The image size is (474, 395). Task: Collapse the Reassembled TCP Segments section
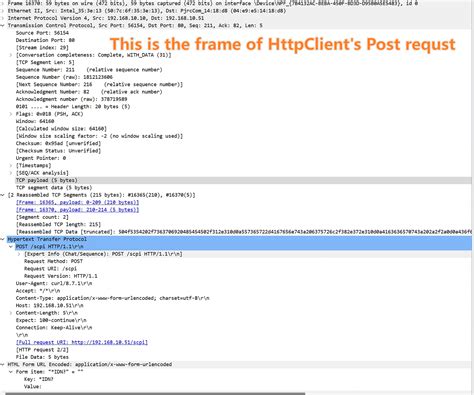click(x=3, y=195)
